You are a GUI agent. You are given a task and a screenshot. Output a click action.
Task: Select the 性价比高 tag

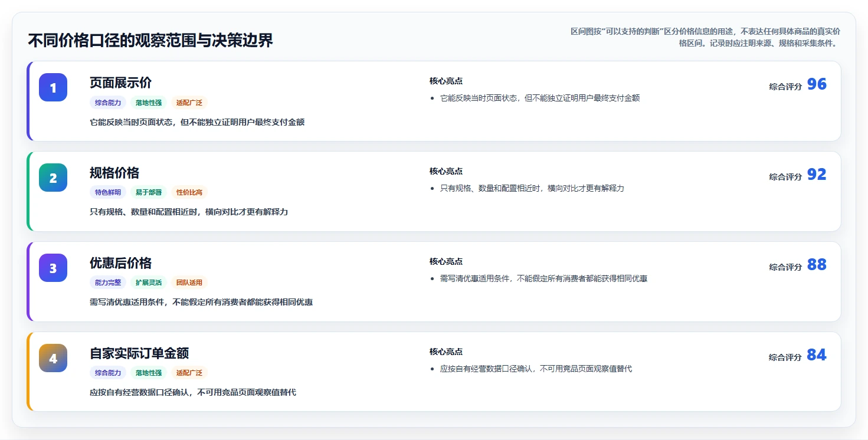tap(189, 192)
